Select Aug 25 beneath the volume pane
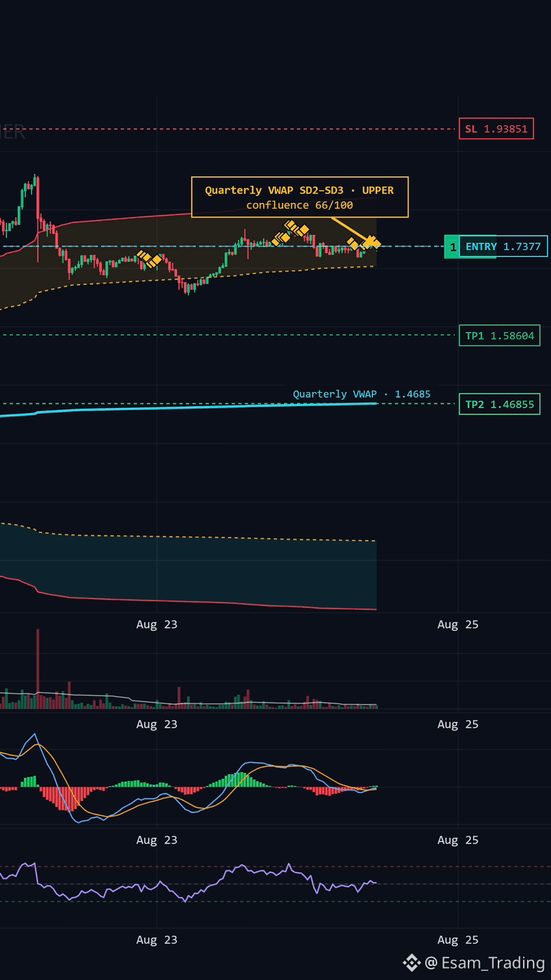Screen dimensions: 551x980 click(x=458, y=724)
